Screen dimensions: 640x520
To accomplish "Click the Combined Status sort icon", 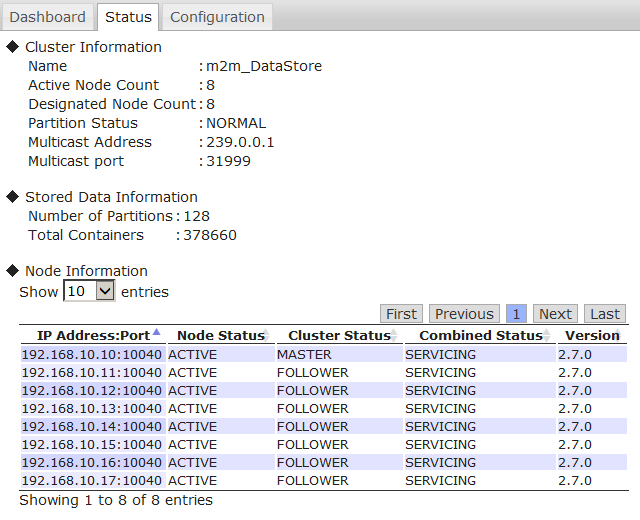I will click(x=548, y=336).
